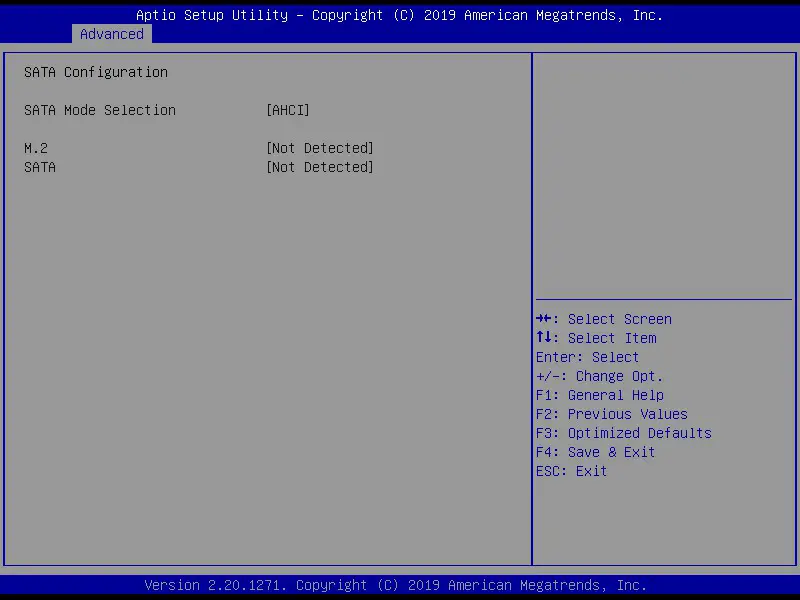
Task: Click F3: Optimized Defaults entry
Action: tap(624, 433)
